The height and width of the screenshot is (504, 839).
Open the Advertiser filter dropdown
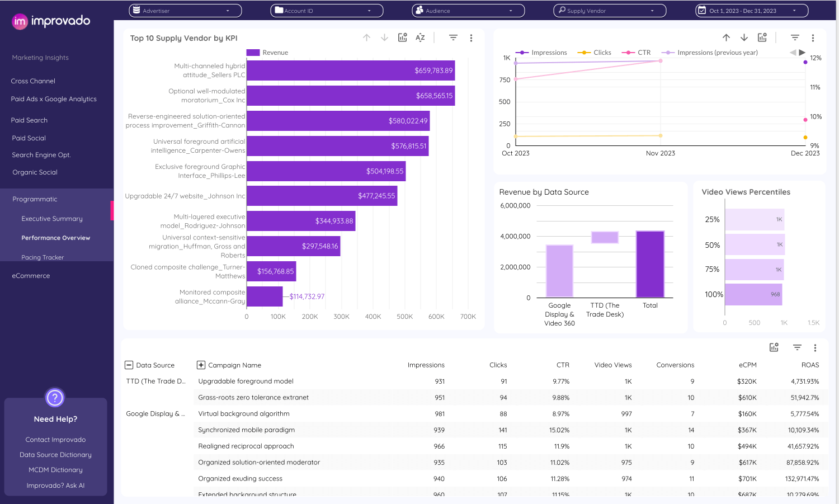[185, 11]
